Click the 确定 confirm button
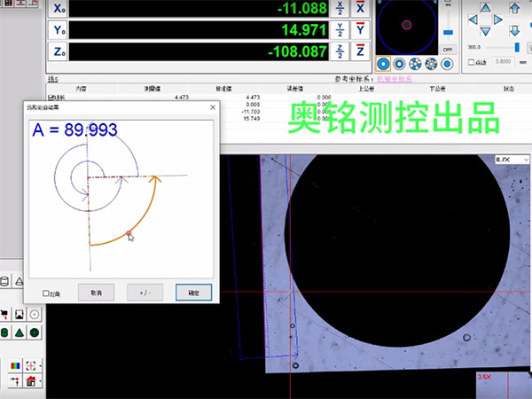Image resolution: width=532 pixels, height=399 pixels. click(193, 292)
